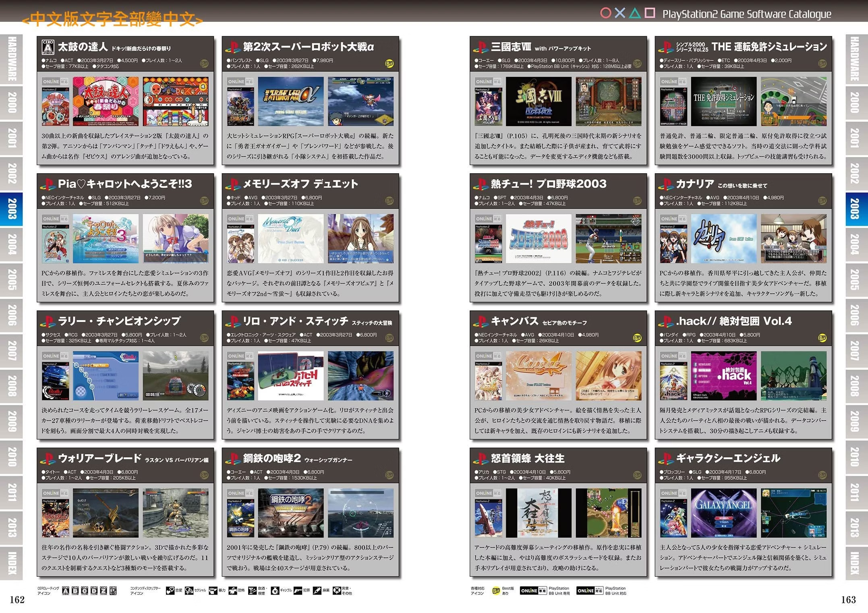The width and height of the screenshot is (868, 613).
Task: Click the CERO A badge beside 太鼓の達人 title
Action: (48, 47)
